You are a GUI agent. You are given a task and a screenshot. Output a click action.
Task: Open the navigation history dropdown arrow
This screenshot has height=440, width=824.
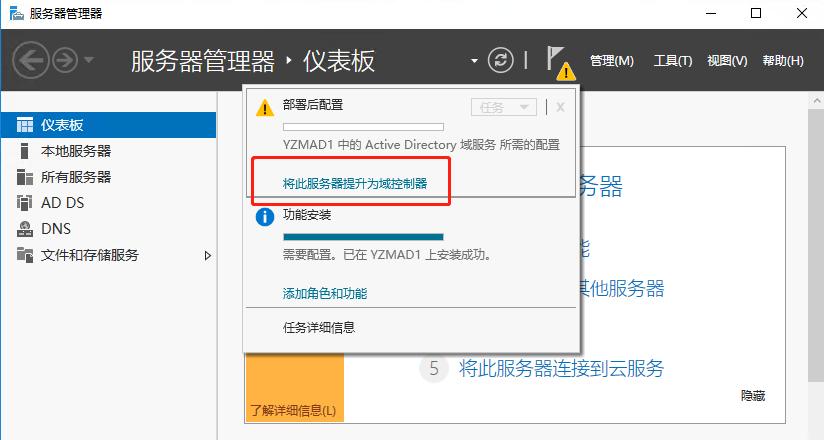click(x=89, y=61)
